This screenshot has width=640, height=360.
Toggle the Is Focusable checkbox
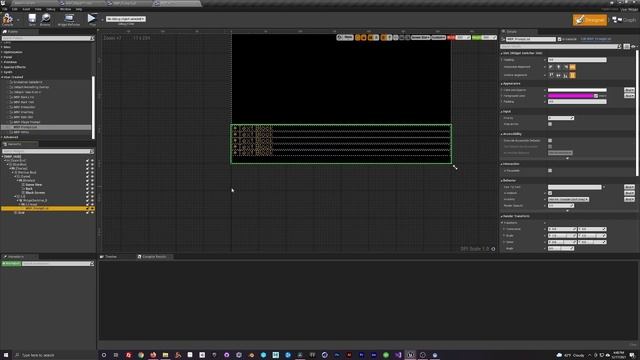click(550, 171)
